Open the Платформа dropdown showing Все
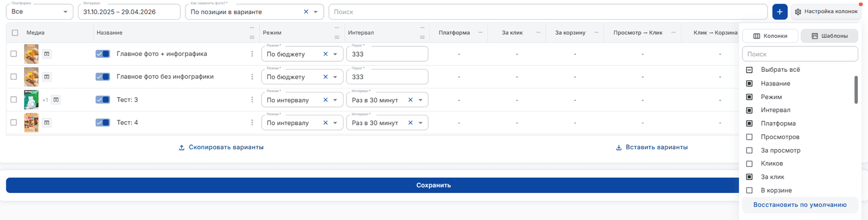This screenshot has height=220, width=868. (40, 11)
